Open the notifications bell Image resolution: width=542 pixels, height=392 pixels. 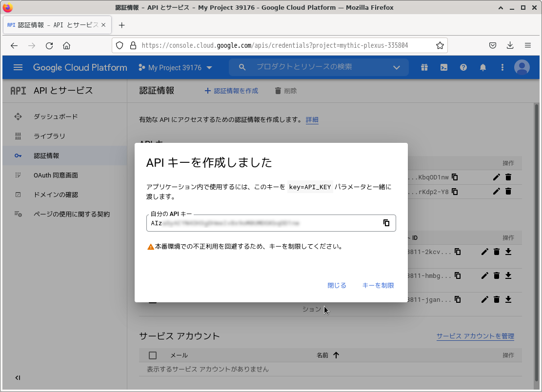pos(482,67)
